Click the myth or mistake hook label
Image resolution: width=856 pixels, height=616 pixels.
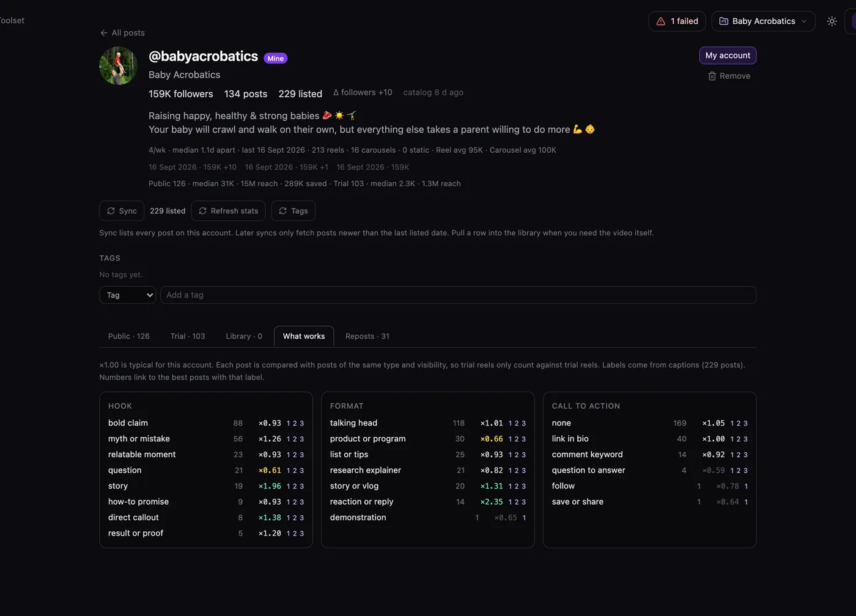(x=139, y=439)
